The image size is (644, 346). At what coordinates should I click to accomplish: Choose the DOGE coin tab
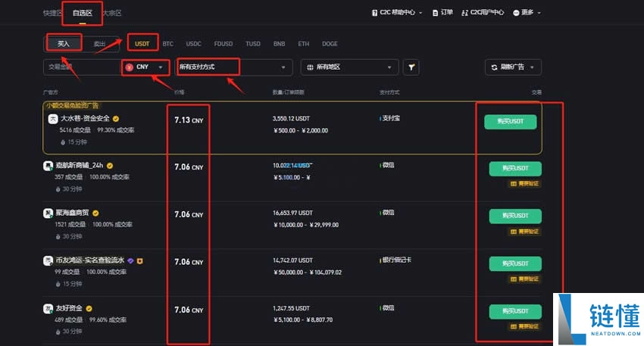(x=330, y=43)
